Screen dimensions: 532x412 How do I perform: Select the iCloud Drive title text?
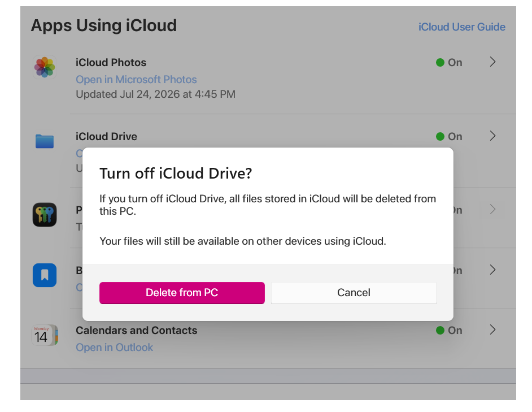(x=106, y=137)
